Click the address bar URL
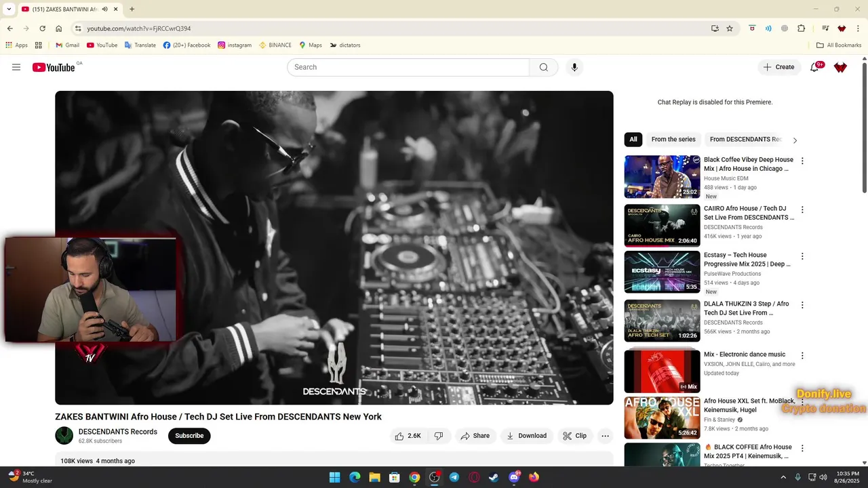The image size is (868, 488). pos(139,28)
